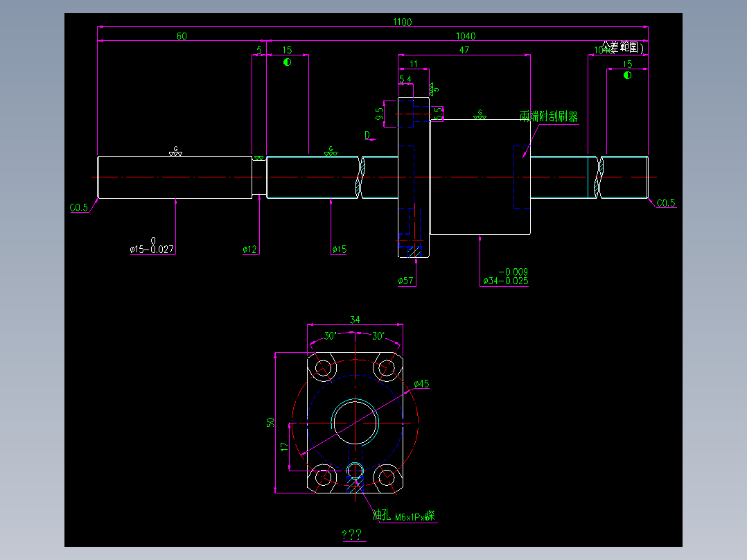Select the ø45 bolt circle dimension

423,383
